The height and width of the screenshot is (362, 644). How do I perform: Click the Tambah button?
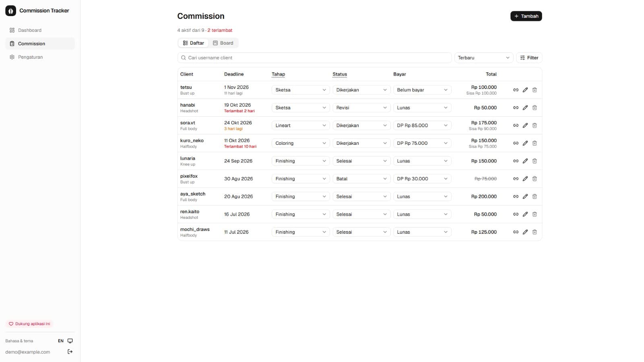(526, 16)
